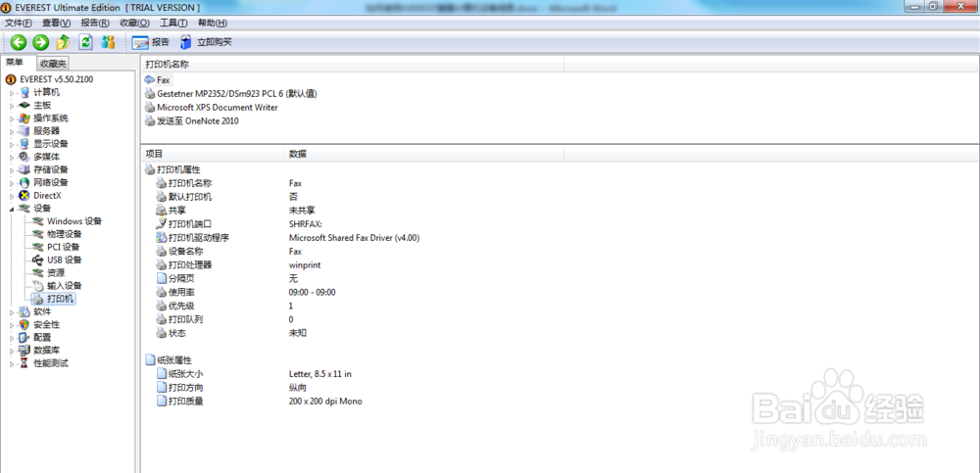Click the green Forward arrow toolbar icon
The width and height of the screenshot is (980, 473).
coord(40,42)
